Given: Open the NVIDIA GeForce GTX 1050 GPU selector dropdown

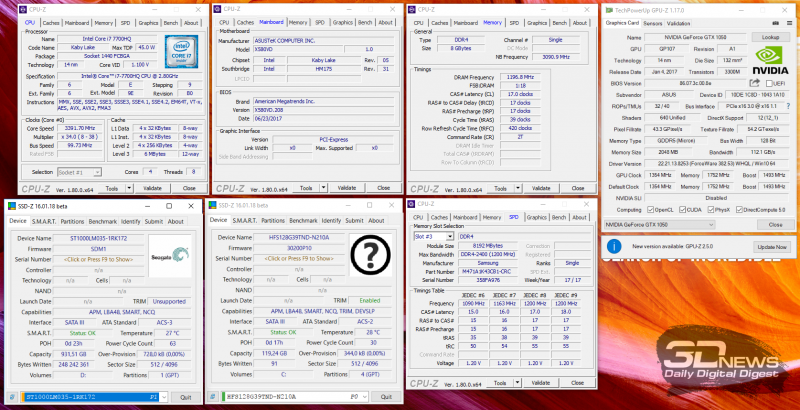Looking at the screenshot, I should pyautogui.click(x=660, y=224).
